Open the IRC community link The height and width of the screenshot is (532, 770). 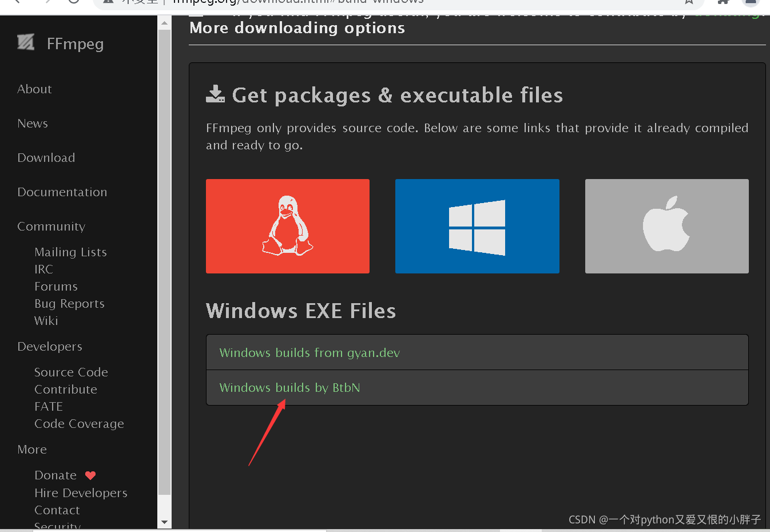(x=43, y=269)
